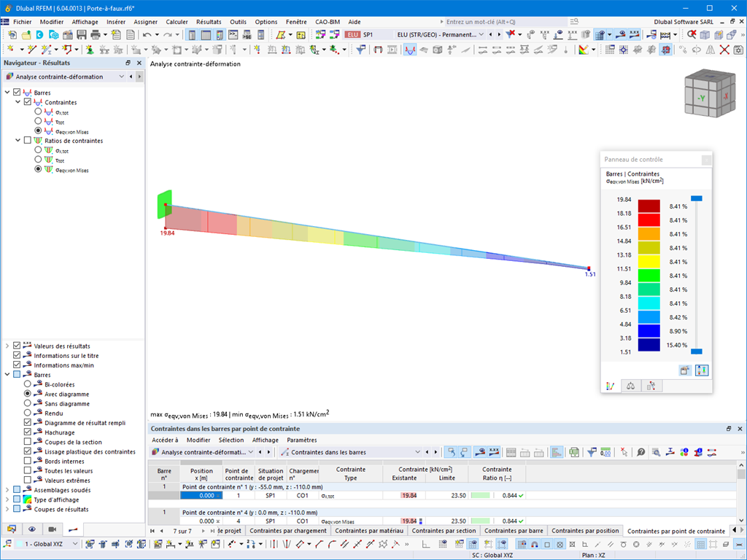
Task: Click the Print icon in main toolbar
Action: (x=96, y=35)
